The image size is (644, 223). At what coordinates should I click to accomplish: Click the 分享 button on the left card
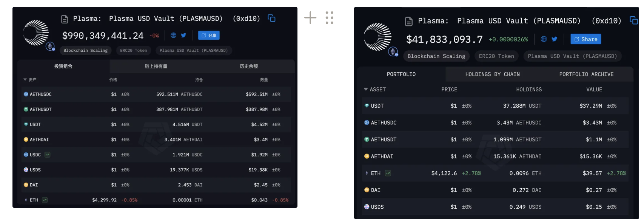tap(209, 35)
